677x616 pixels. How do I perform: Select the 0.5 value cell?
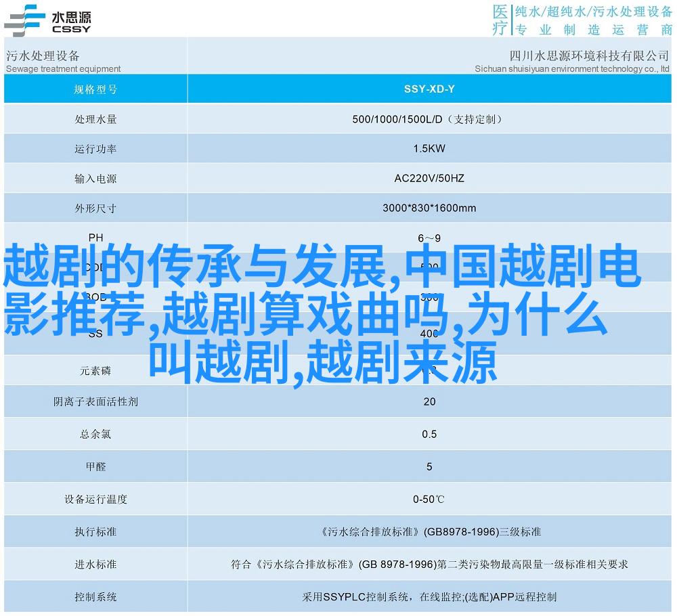[429, 434]
